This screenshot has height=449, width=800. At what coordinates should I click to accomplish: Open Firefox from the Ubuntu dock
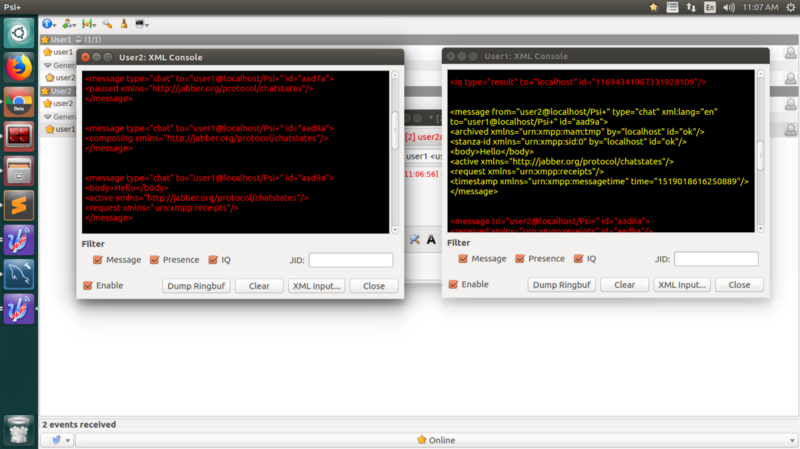19,68
